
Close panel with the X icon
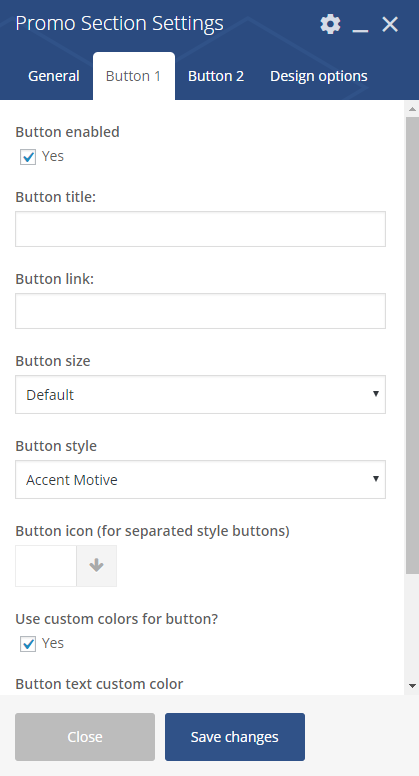[x=390, y=24]
